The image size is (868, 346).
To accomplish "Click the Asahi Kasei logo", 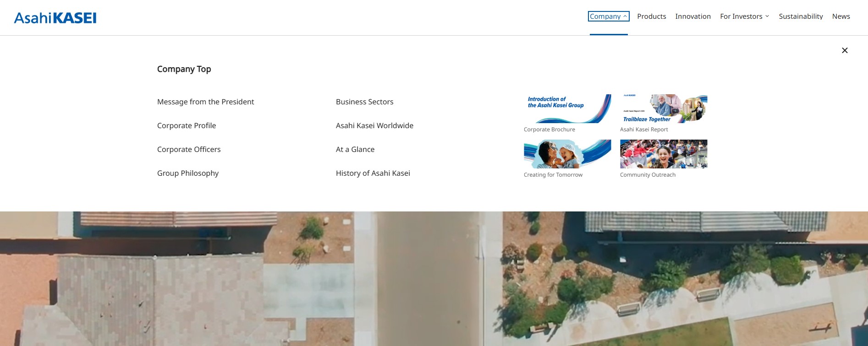I will pyautogui.click(x=55, y=18).
